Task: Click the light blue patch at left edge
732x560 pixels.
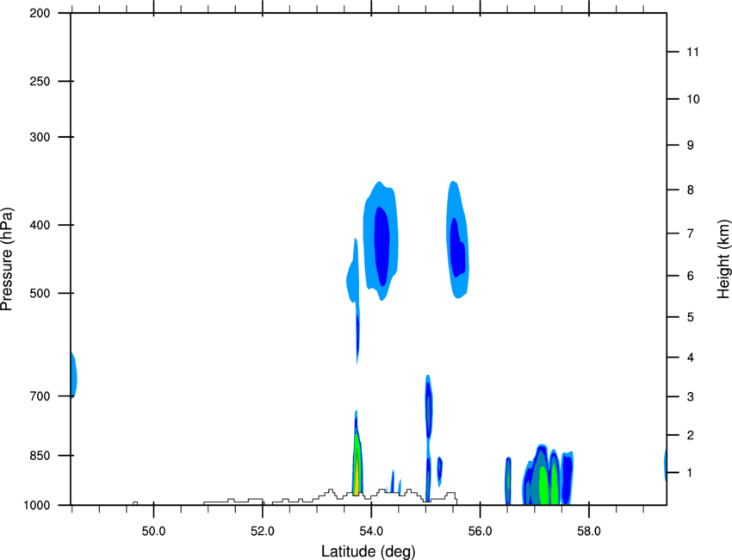Action: tap(74, 375)
